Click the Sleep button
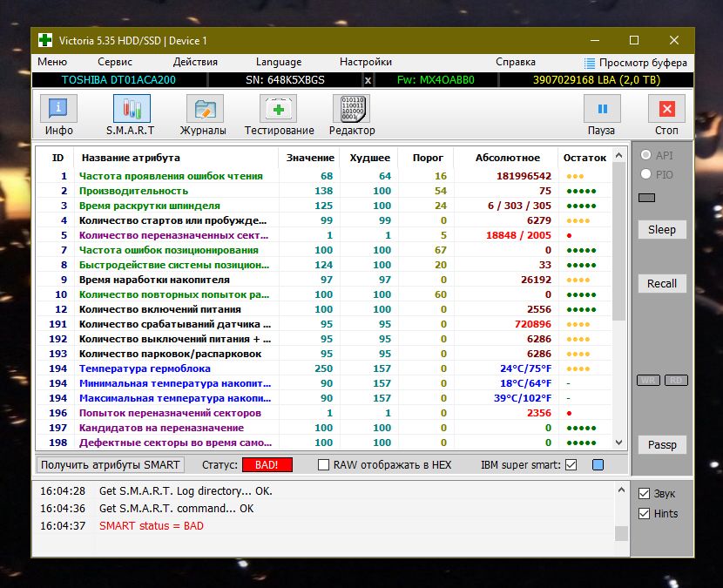The height and width of the screenshot is (588, 723). point(662,229)
